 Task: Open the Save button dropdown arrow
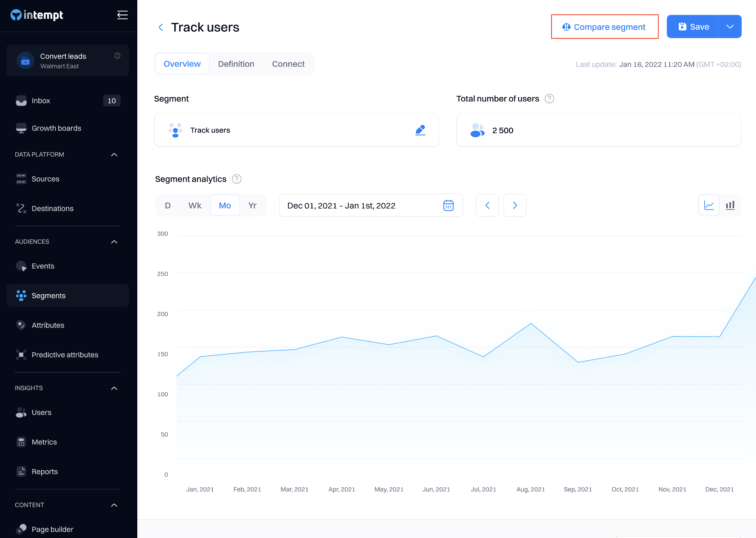(x=730, y=27)
